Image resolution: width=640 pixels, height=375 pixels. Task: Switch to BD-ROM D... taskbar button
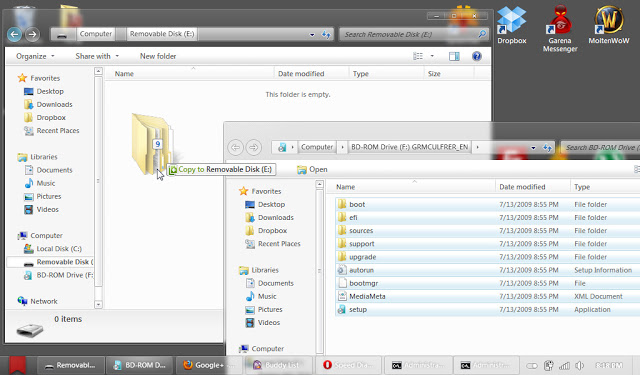[140, 365]
